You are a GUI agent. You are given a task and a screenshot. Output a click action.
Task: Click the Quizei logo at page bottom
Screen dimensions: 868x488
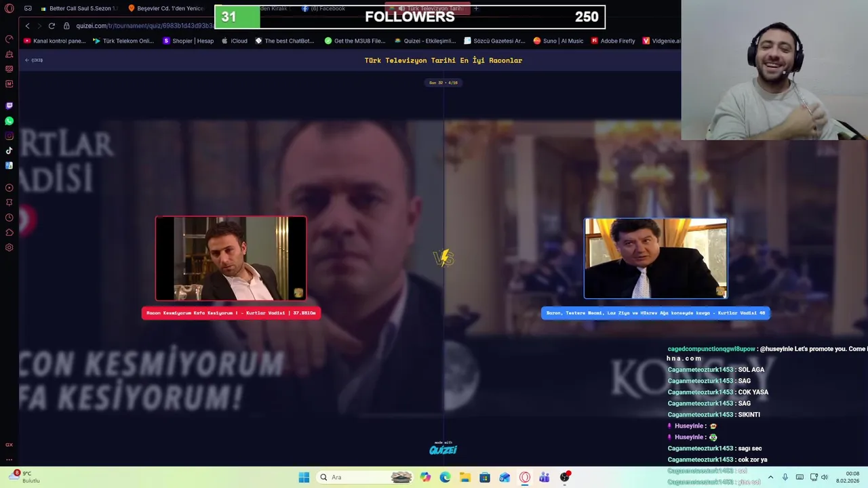tap(443, 449)
